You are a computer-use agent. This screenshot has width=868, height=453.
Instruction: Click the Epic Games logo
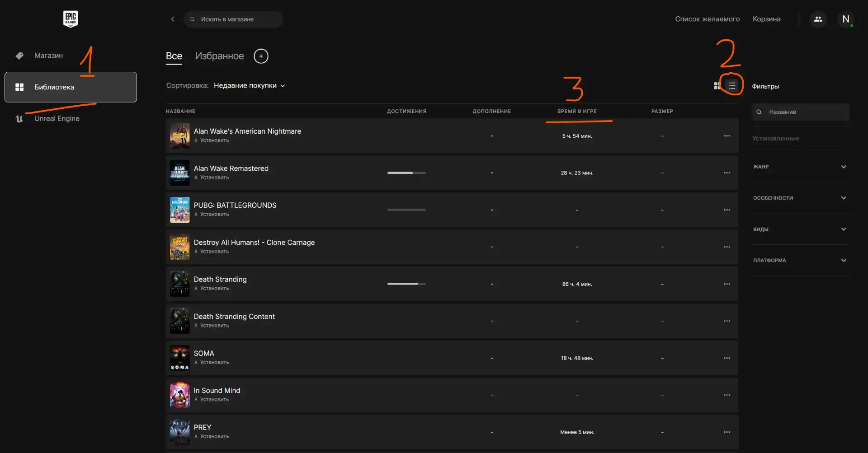[x=71, y=19]
